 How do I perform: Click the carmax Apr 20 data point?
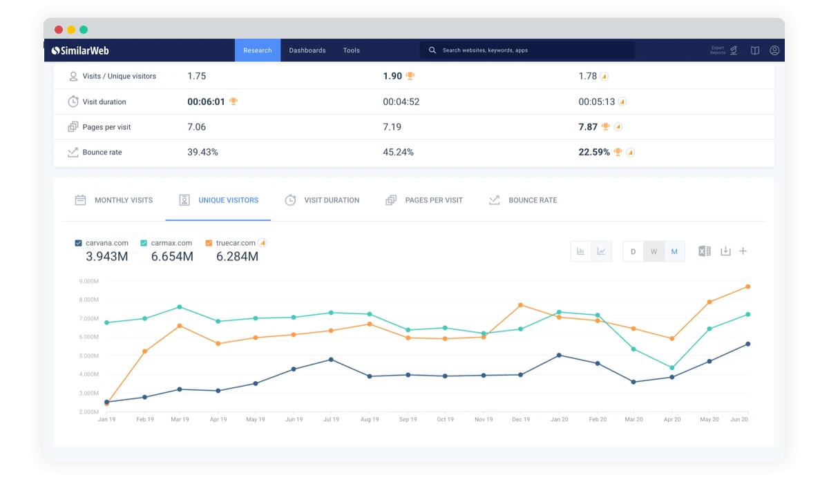click(671, 368)
